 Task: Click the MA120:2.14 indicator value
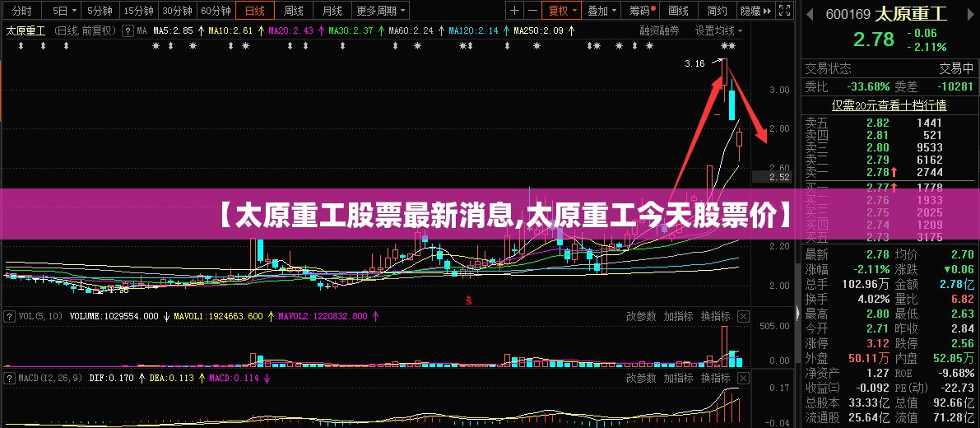coord(473,30)
